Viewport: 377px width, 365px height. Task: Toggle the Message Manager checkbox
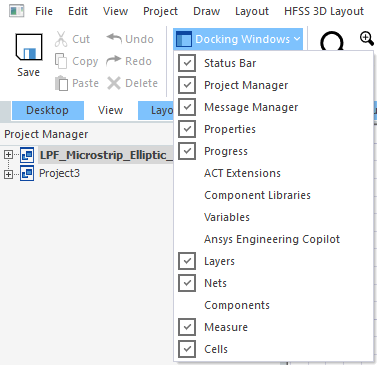[187, 107]
